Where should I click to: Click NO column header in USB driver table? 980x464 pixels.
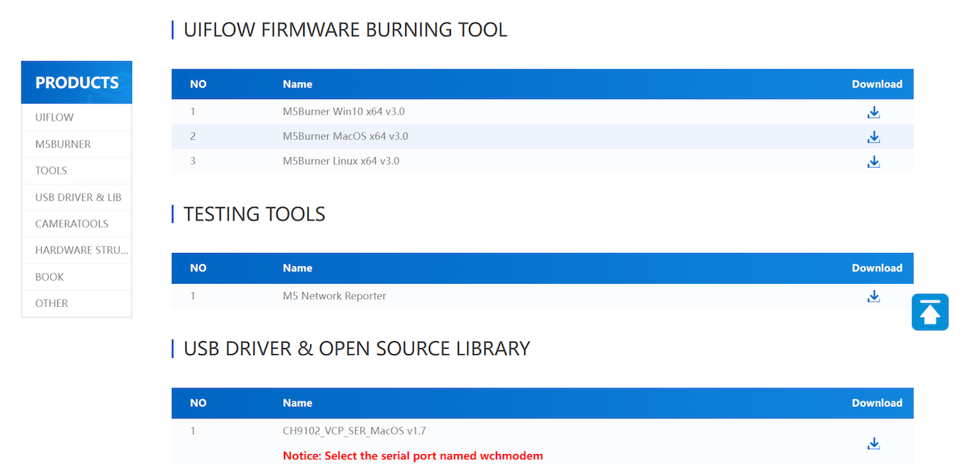(x=198, y=402)
